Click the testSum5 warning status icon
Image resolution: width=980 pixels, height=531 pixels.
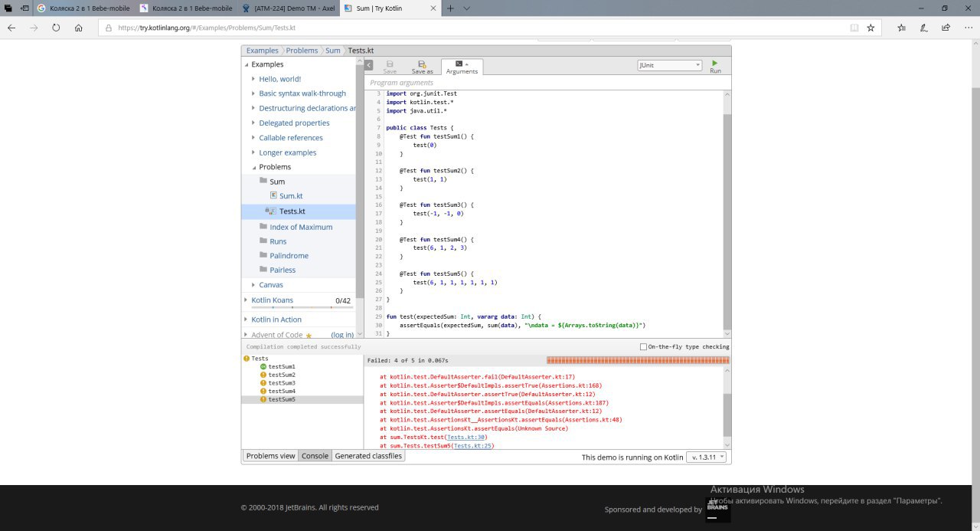(263, 400)
